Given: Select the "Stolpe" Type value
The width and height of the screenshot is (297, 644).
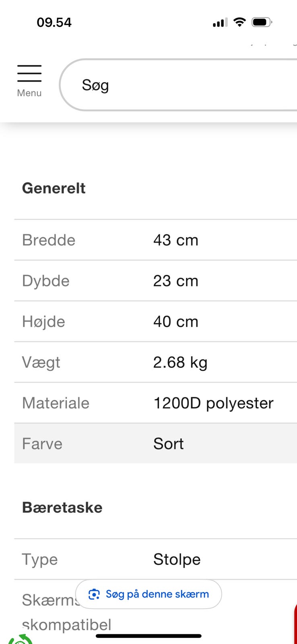Looking at the screenshot, I should pos(177,559).
